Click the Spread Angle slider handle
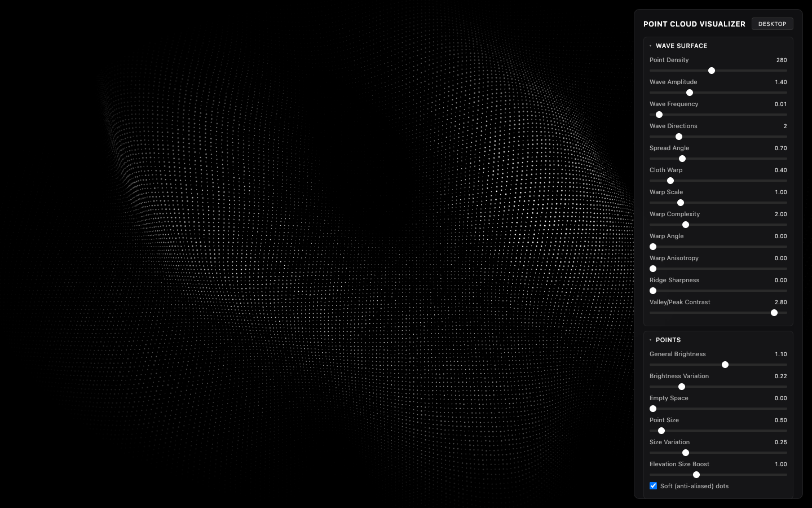 (x=682, y=159)
